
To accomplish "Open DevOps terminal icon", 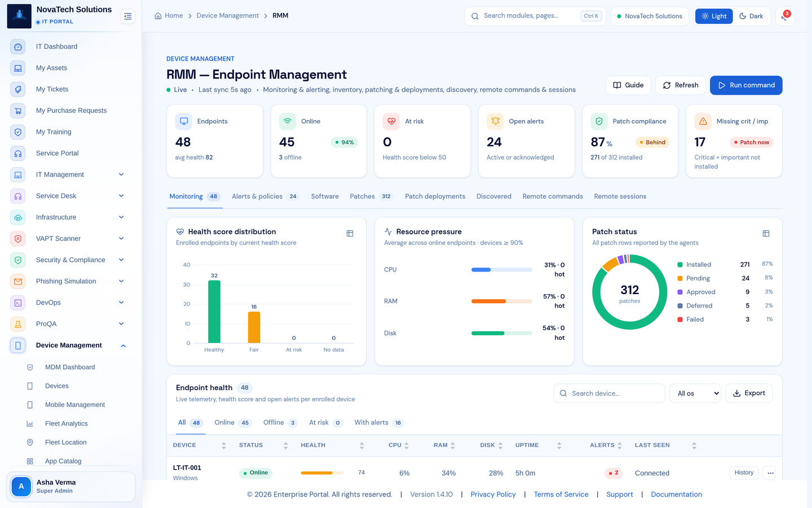I will [18, 303].
